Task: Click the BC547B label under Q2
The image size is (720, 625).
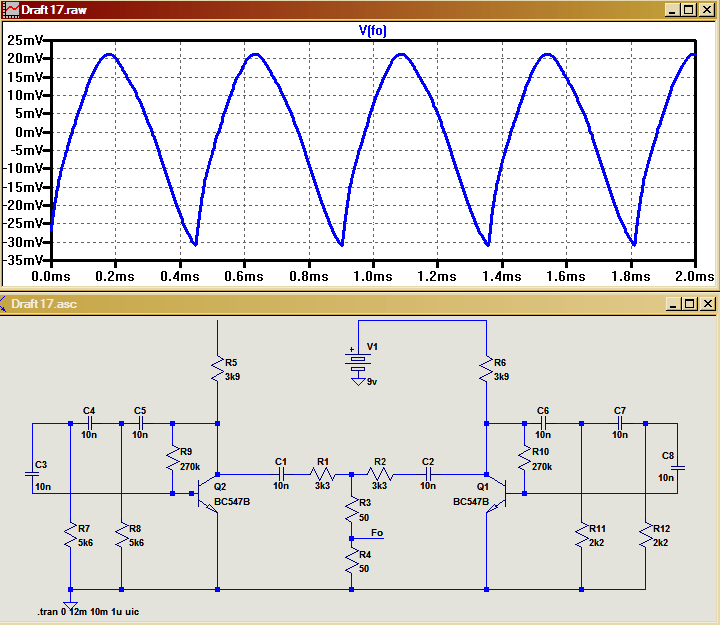Action: click(x=232, y=501)
